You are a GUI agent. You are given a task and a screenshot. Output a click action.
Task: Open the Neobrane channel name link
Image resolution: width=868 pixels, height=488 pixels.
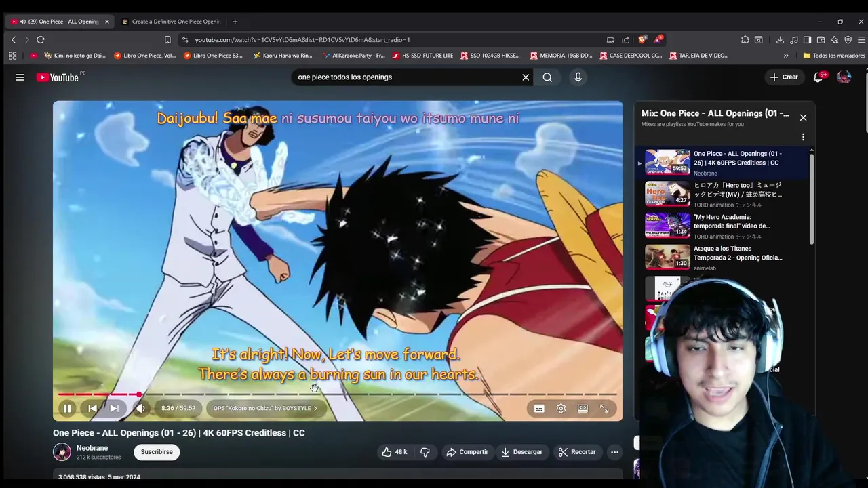92,448
